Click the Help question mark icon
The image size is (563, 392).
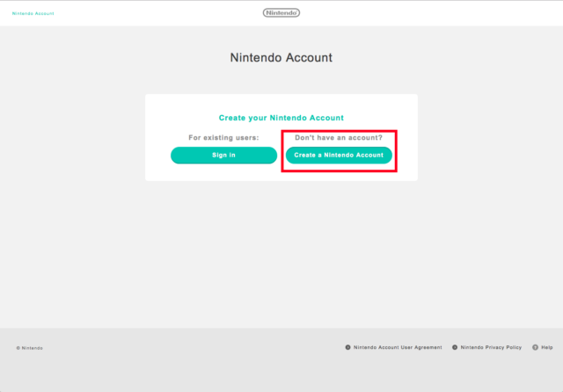(x=535, y=347)
